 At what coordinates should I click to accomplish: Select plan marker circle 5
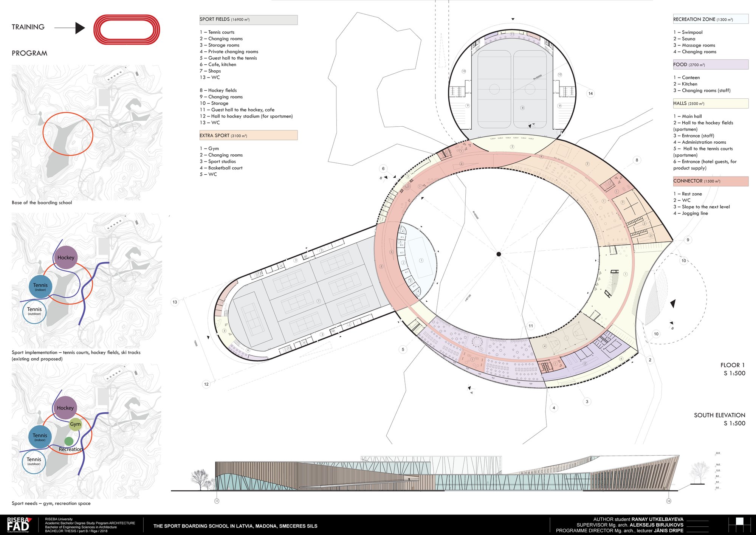pyautogui.click(x=403, y=349)
